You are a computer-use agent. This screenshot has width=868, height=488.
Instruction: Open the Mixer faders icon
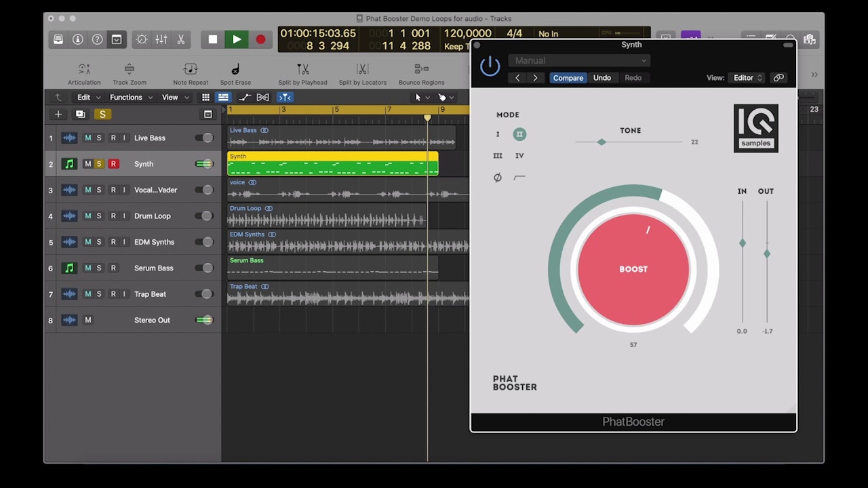pyautogui.click(x=161, y=39)
